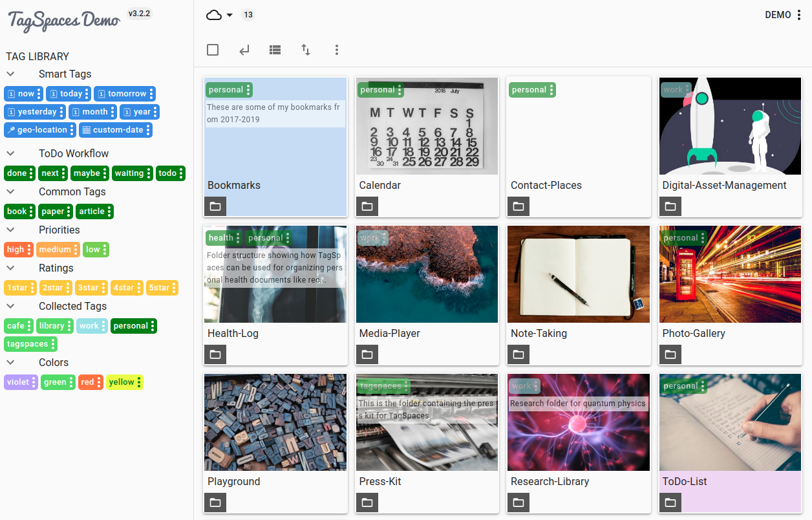Open folder icon on Press-Kit card
The width and height of the screenshot is (812, 520).
point(367,503)
